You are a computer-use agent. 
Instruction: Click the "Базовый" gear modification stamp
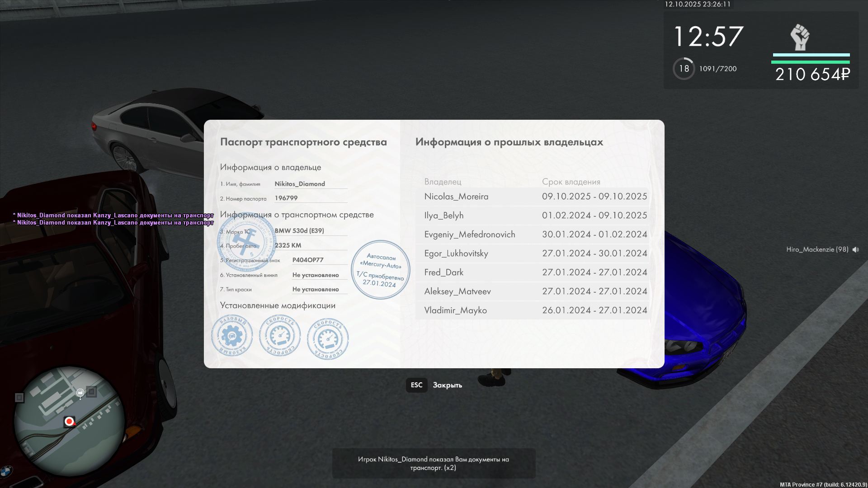tap(232, 335)
